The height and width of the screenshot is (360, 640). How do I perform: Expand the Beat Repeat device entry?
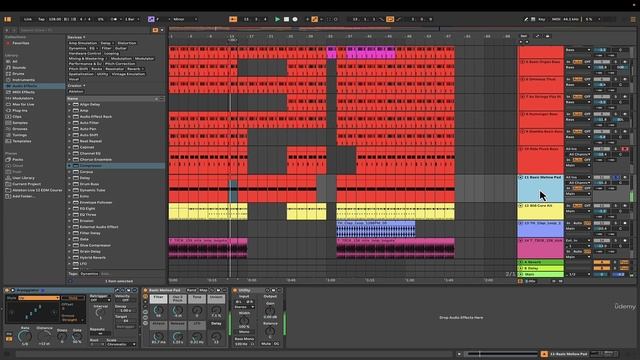(x=70, y=141)
